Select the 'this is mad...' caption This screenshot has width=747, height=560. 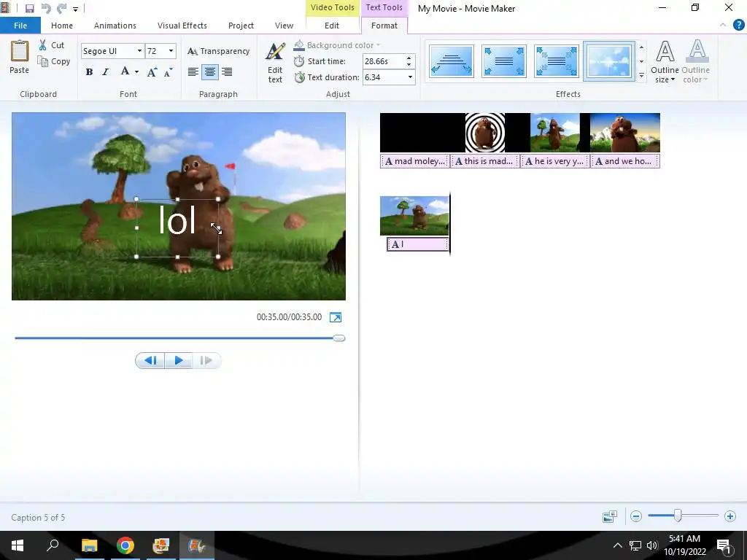[485, 161]
